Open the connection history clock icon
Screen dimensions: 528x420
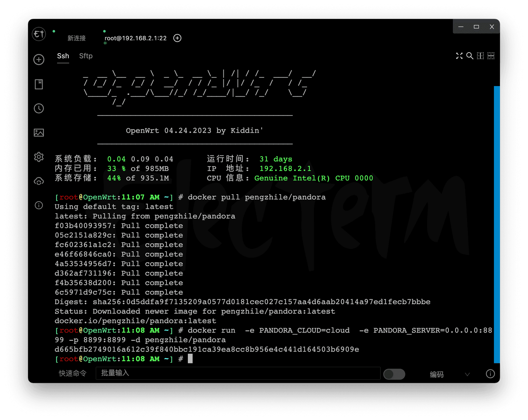click(39, 108)
